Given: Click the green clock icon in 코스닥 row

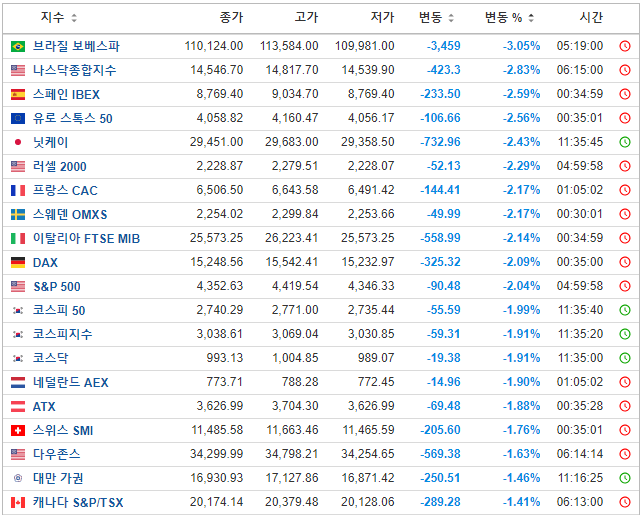Looking at the screenshot, I should (625, 358).
